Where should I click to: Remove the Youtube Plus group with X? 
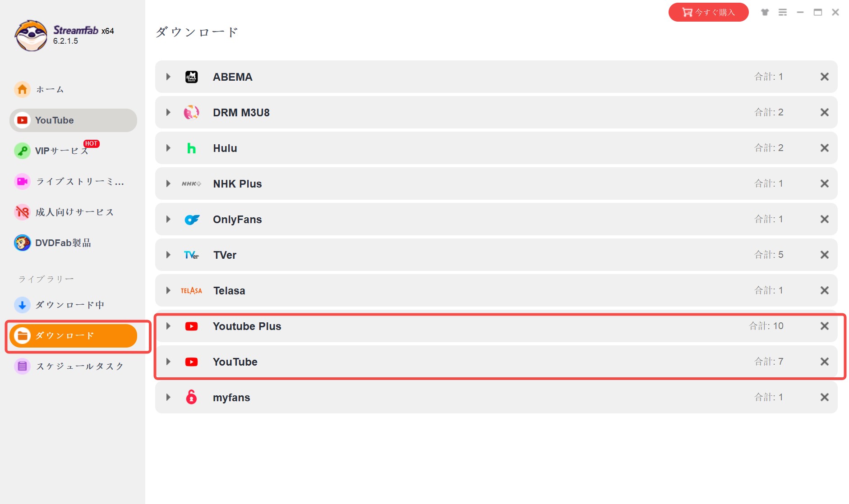point(825,326)
